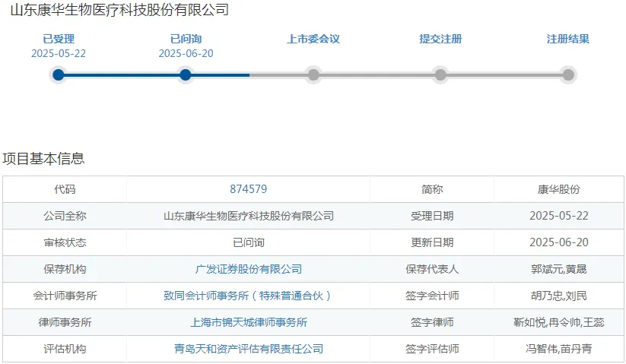
Task: Click the 更新日期 label cell
Action: (432, 242)
